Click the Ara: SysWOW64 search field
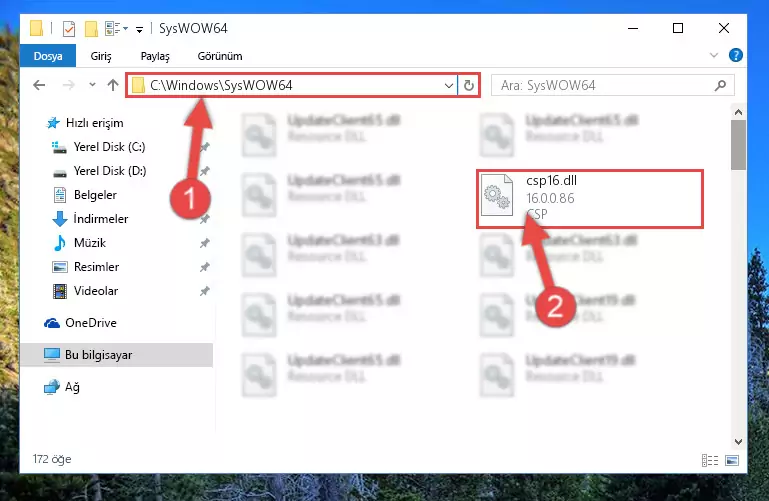The image size is (769, 501). tap(613, 85)
